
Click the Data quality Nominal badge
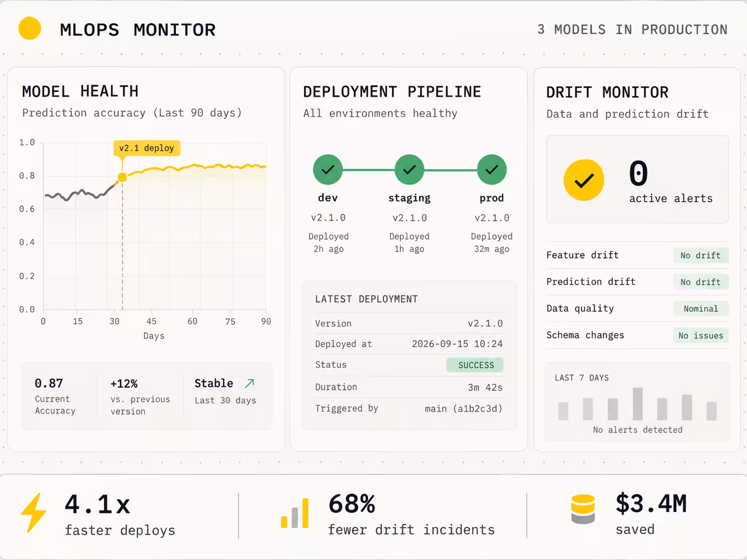(701, 309)
